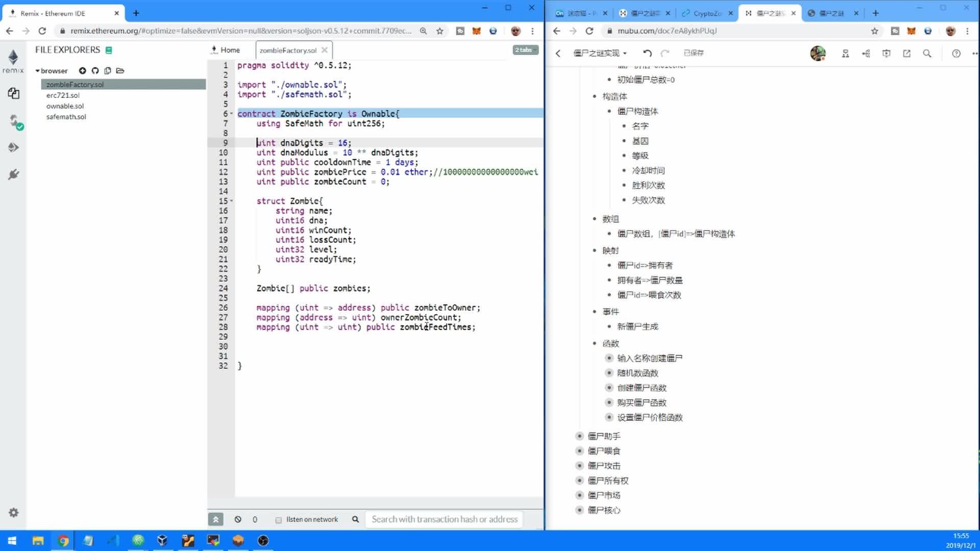Close the zombieFactory.sol editor tab
This screenshot has width=980, height=551.
[325, 50]
